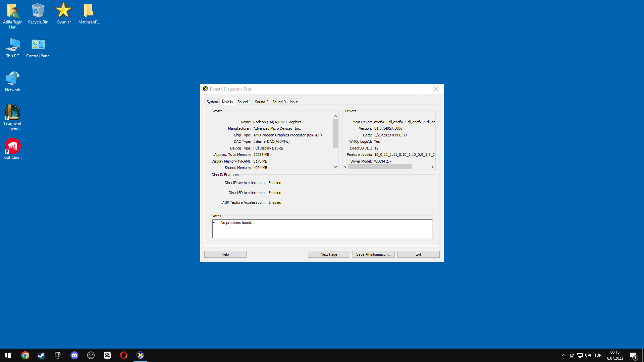Open Epic Games Launcher taskbar icon
Viewport: 644px width, 362px height.
(x=58, y=355)
